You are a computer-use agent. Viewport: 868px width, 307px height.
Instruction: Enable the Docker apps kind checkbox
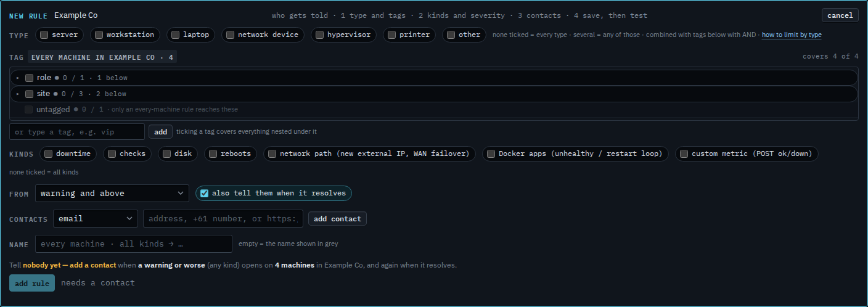click(491, 153)
